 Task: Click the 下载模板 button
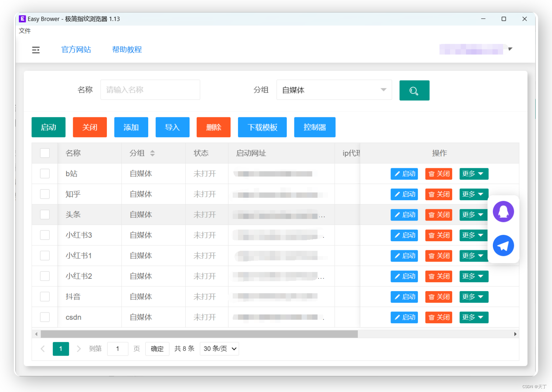tap(262, 127)
